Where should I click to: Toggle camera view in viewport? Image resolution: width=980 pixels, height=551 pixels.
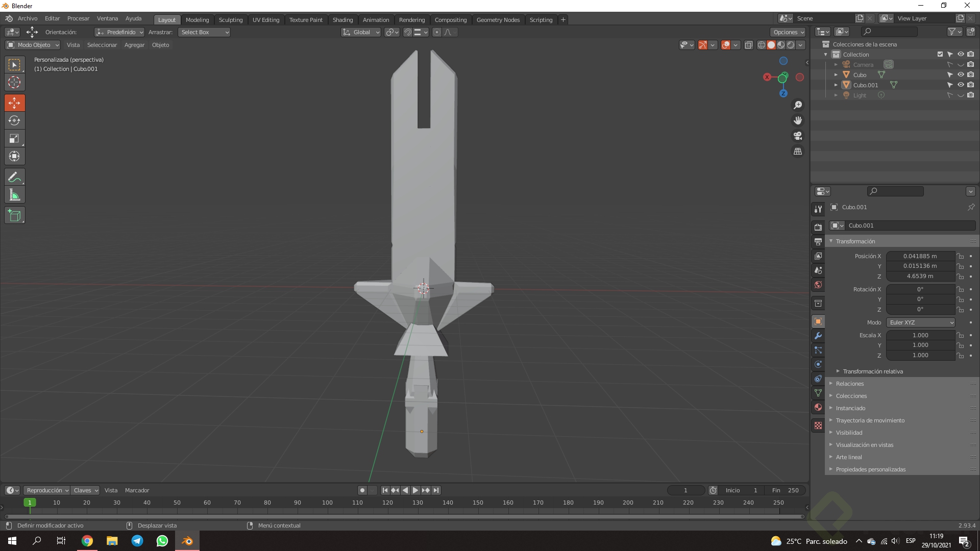[798, 136]
